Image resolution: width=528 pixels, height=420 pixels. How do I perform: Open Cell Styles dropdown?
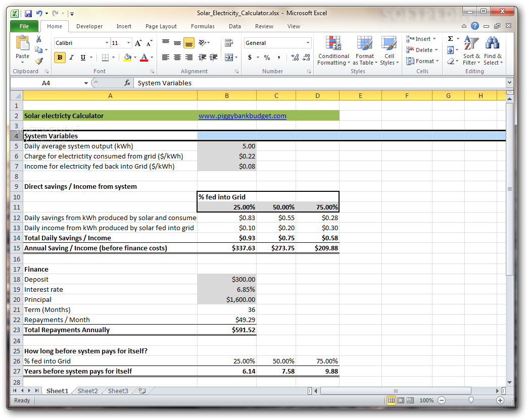tap(389, 50)
